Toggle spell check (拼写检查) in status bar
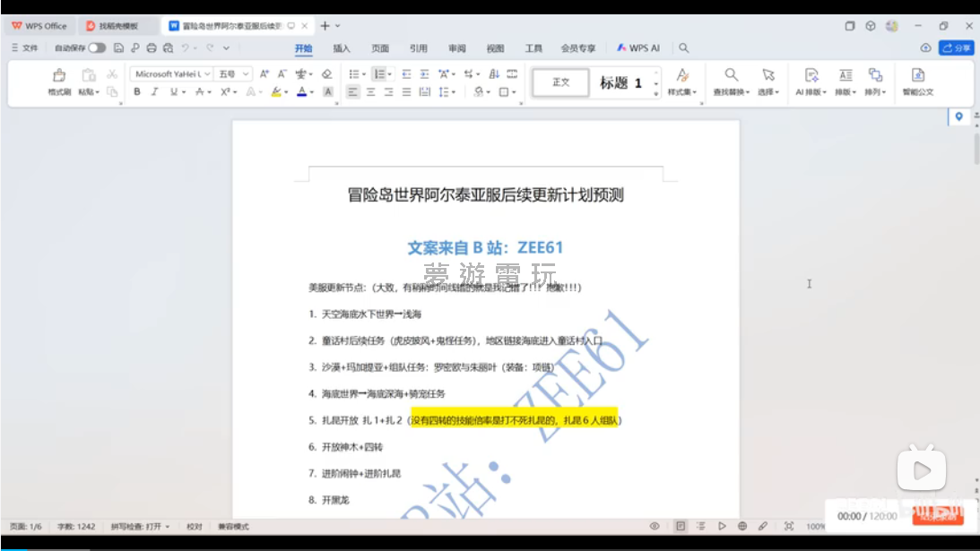Screen dimensions: 980x551 (x=140, y=527)
